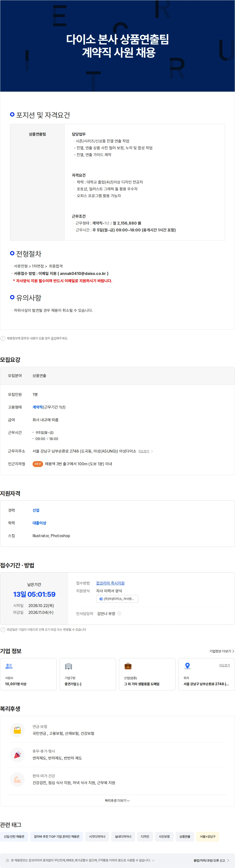Click the info icon before 본 채용정보는 잡코리아의
Screen dimensions: 235x868
pos(7,860)
